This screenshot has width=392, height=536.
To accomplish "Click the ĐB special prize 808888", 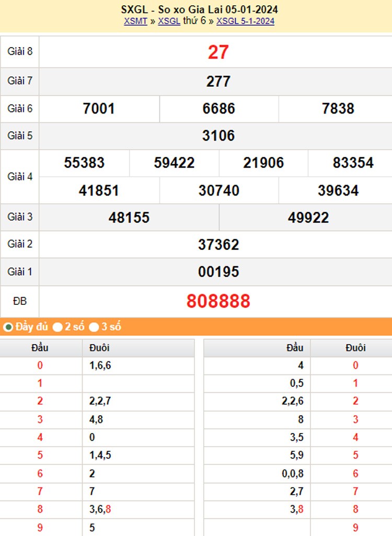I will click(218, 301).
